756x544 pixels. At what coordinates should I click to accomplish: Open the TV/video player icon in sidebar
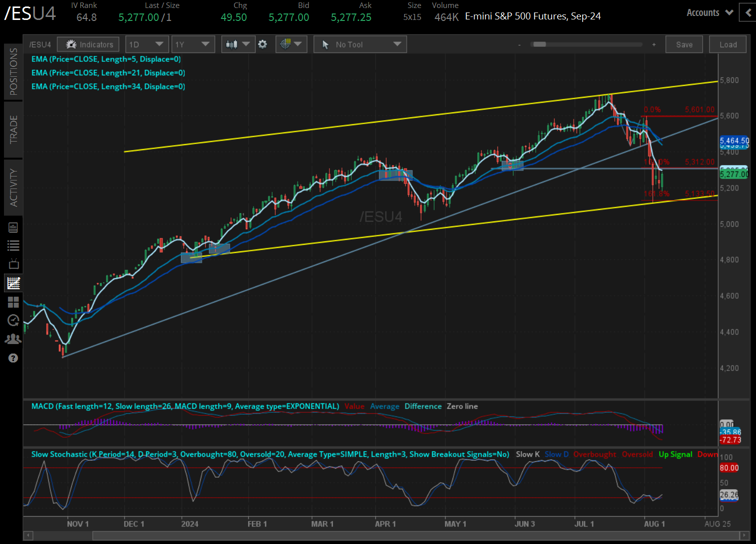coord(13,263)
